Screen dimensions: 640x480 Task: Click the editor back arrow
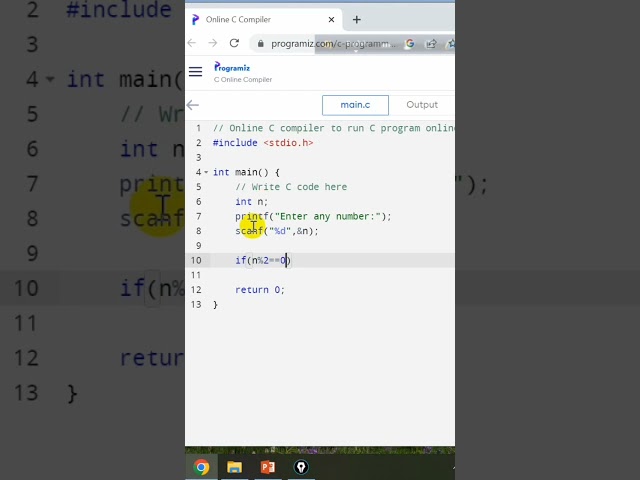[193, 105]
